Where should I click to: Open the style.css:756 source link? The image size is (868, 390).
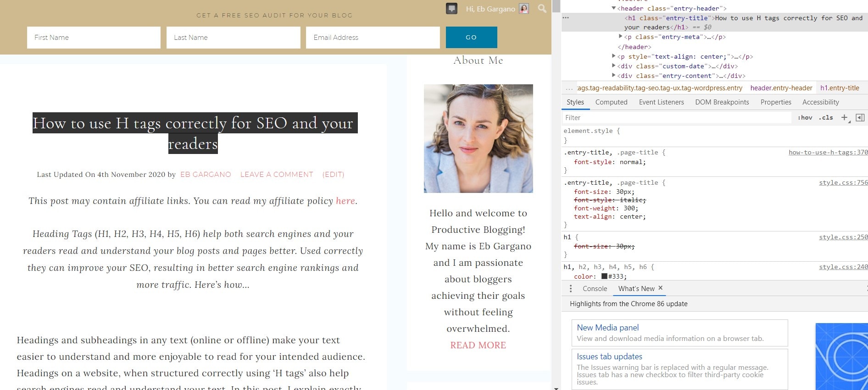pyautogui.click(x=843, y=182)
